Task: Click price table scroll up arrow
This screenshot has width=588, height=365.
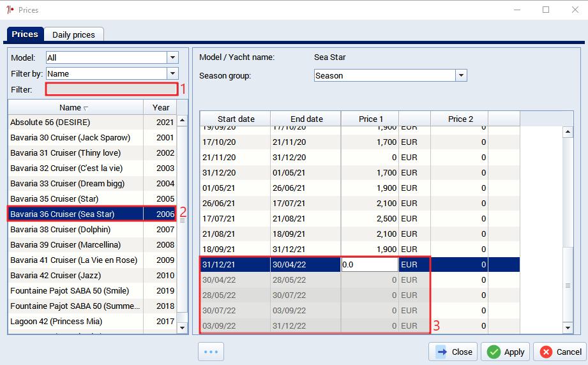Action: pos(568,132)
